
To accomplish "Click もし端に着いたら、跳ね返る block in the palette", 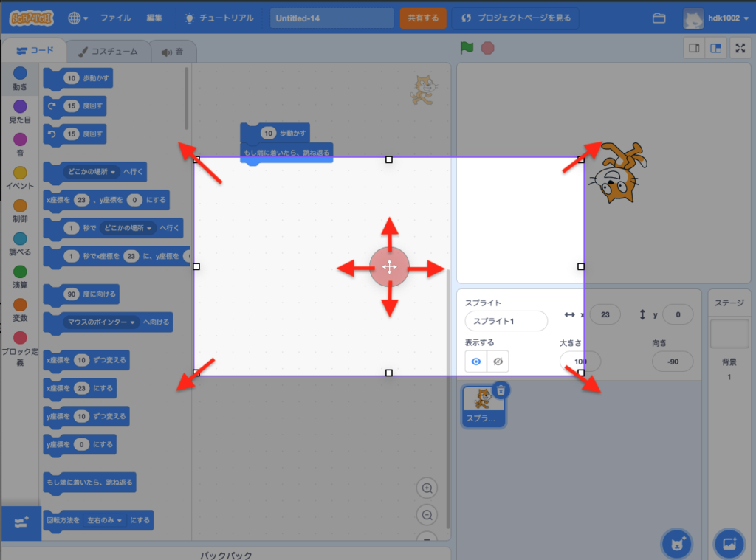I will (89, 483).
